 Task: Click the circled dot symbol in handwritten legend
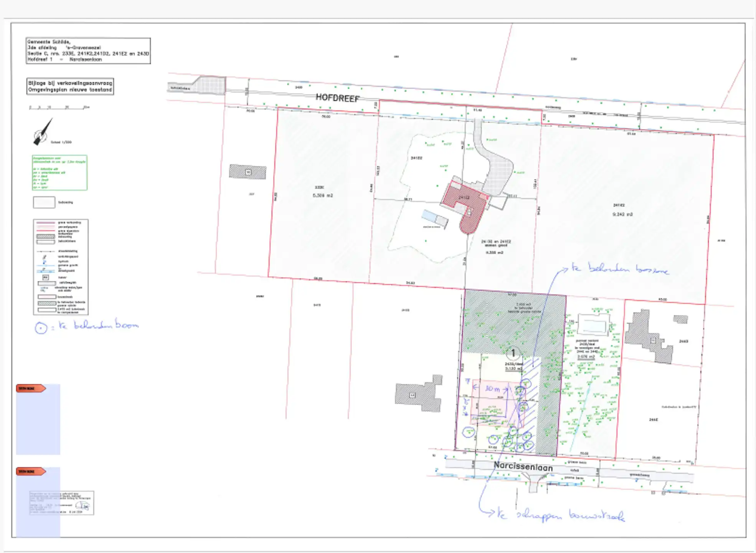tap(41, 328)
